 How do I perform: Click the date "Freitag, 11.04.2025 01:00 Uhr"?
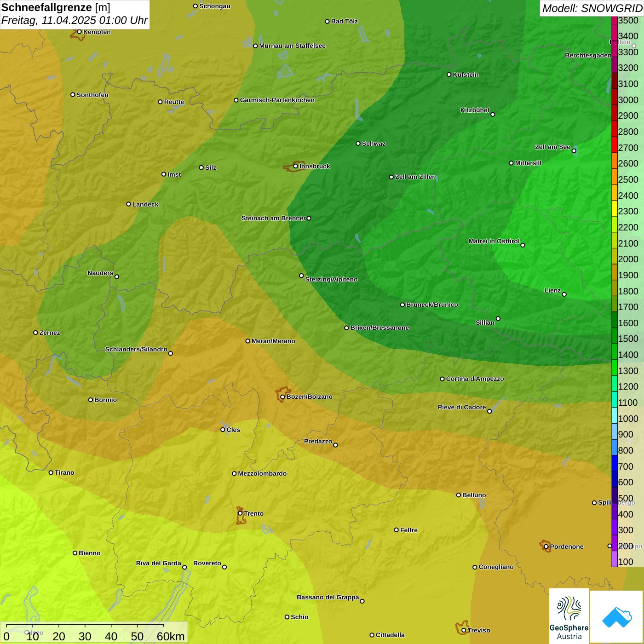click(x=74, y=20)
